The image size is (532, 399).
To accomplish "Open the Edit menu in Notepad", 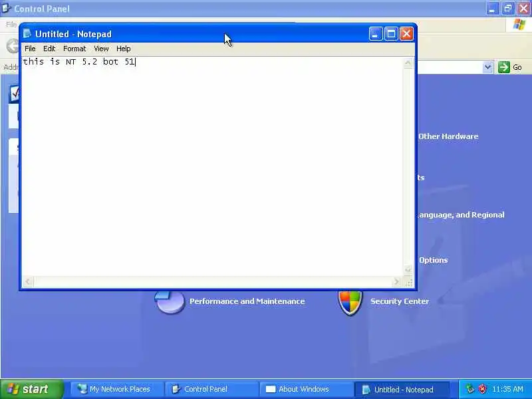I will pos(49,49).
